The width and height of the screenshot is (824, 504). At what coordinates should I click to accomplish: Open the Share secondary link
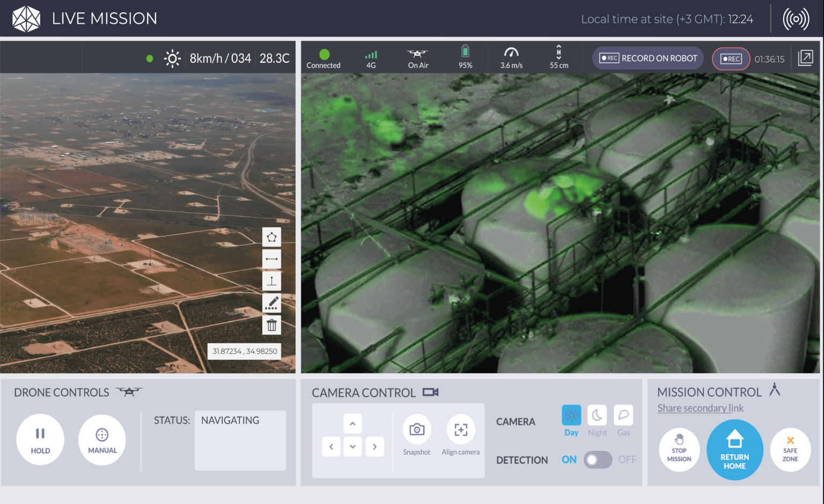click(701, 408)
